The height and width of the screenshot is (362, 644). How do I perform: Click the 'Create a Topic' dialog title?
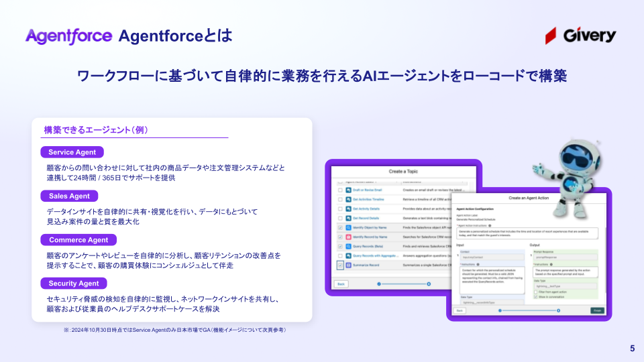tap(403, 172)
